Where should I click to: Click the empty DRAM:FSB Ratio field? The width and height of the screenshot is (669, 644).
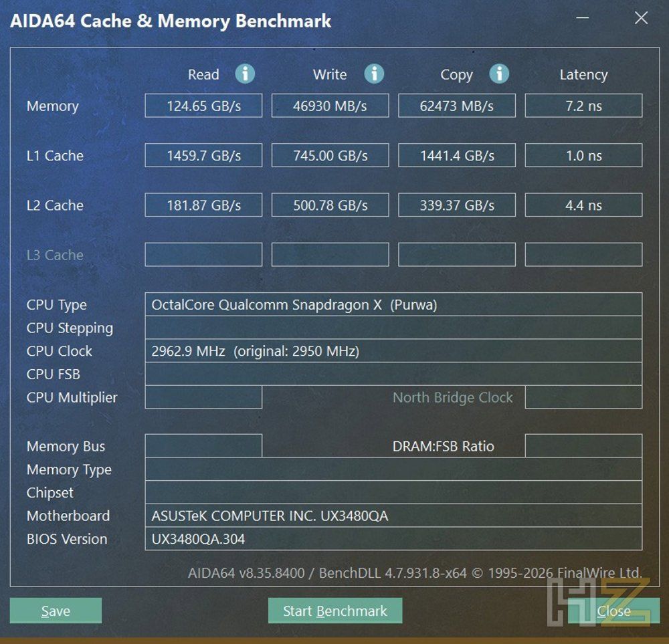583,445
